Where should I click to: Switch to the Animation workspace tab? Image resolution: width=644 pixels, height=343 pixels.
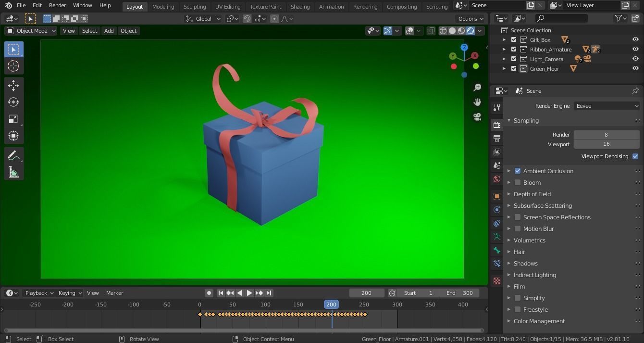pyautogui.click(x=331, y=7)
